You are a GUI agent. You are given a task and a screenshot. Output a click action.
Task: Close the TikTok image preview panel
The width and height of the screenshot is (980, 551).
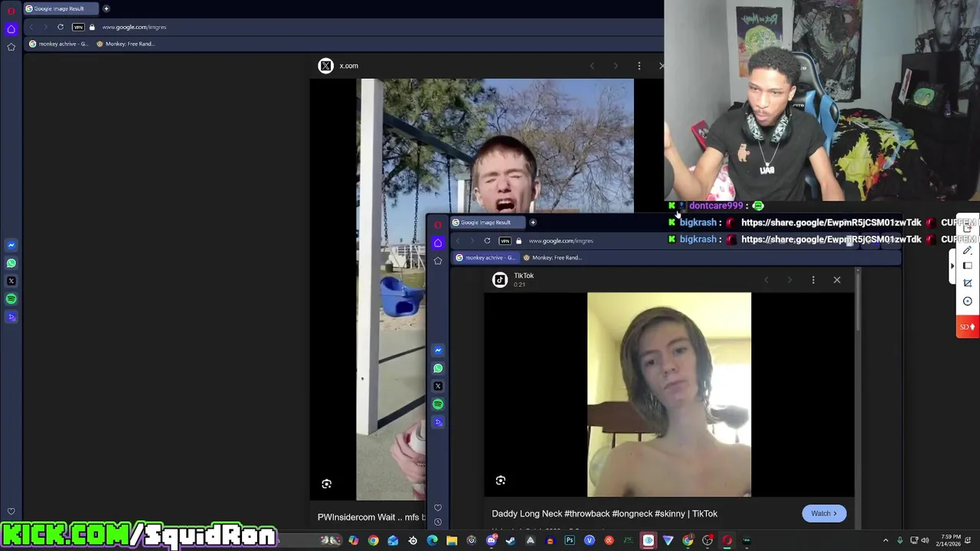click(x=837, y=280)
